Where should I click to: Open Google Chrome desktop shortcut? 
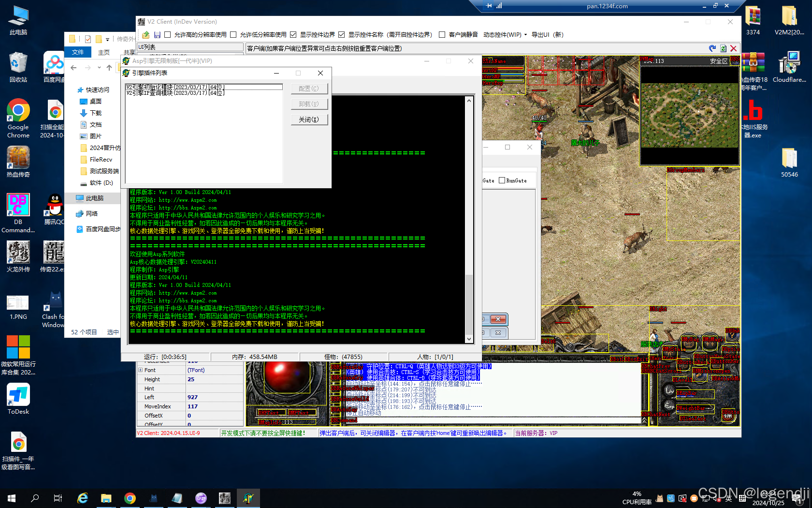pos(18,119)
